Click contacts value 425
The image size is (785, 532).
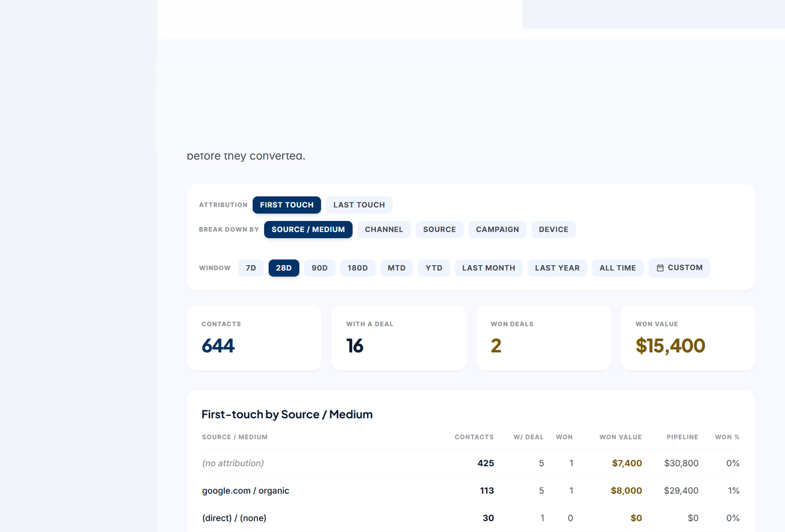point(486,464)
